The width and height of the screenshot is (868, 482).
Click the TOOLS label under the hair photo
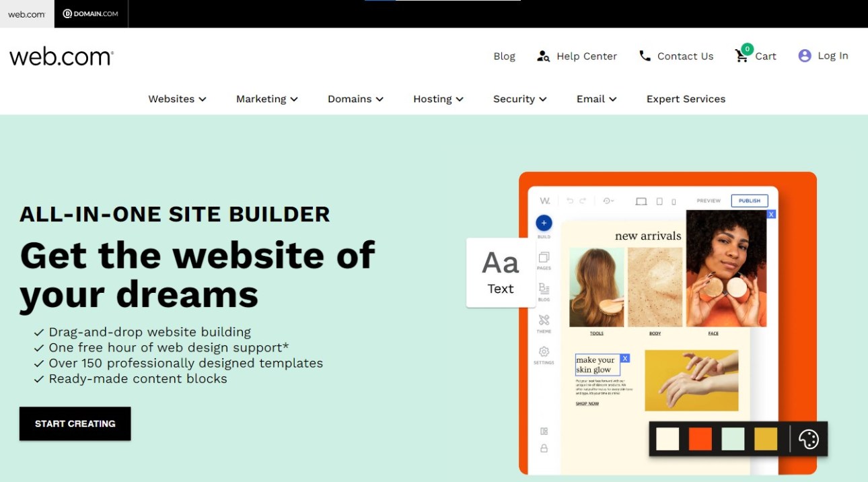pyautogui.click(x=597, y=333)
